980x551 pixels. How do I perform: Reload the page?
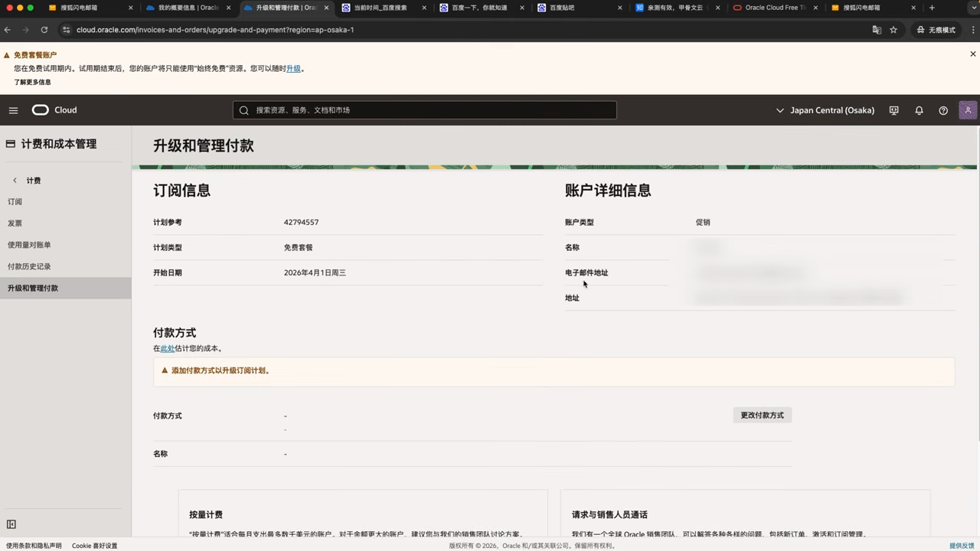coord(44,30)
